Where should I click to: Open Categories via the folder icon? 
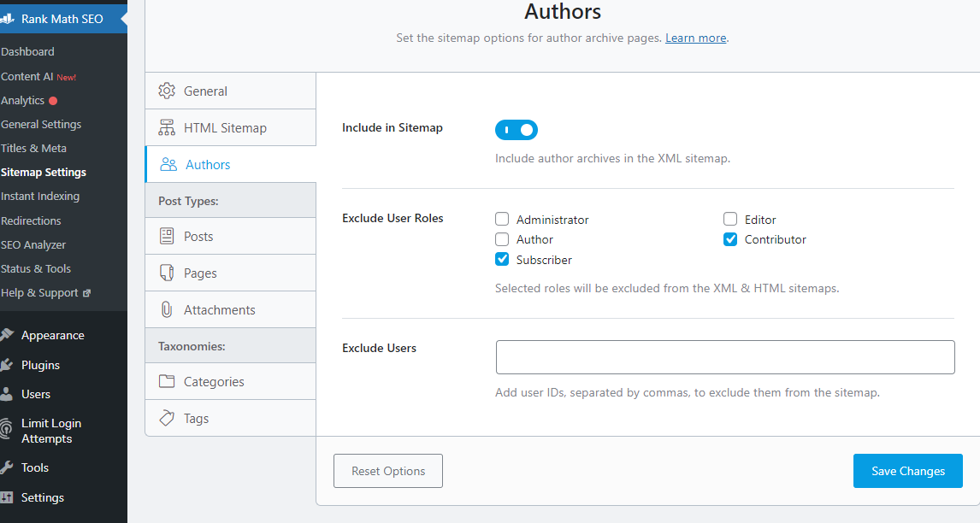pos(168,381)
